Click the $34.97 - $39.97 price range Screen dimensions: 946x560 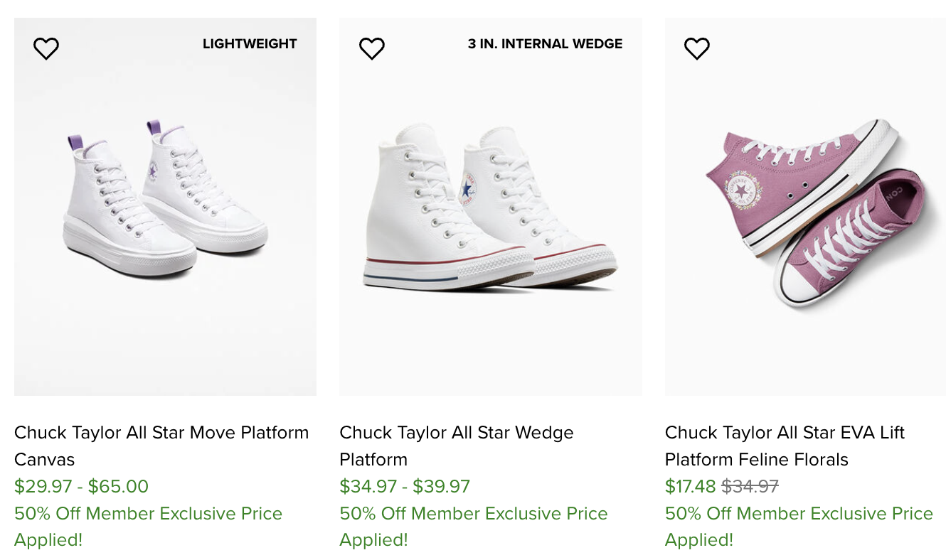405,487
